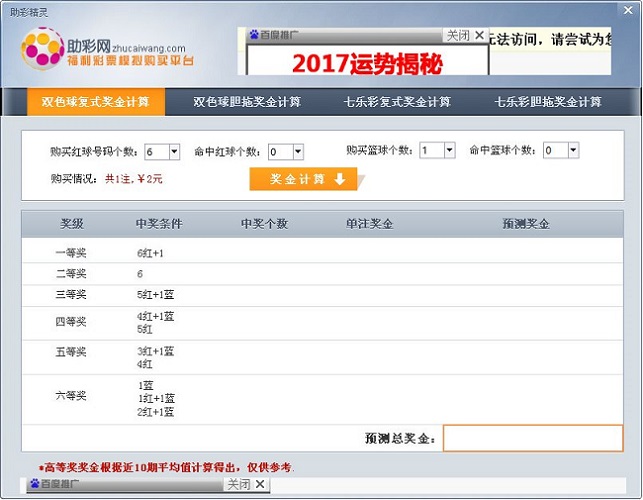Click the red 高等奖奖金 disclaimer note
643x500 pixels.
(x=166, y=467)
